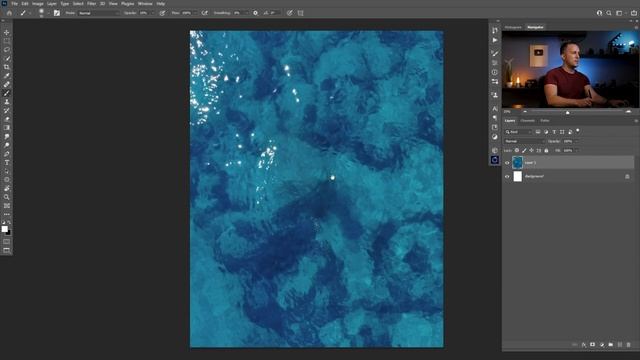The height and width of the screenshot is (360, 640).
Task: Select the Zoom tool
Action: pyautogui.click(x=7, y=197)
